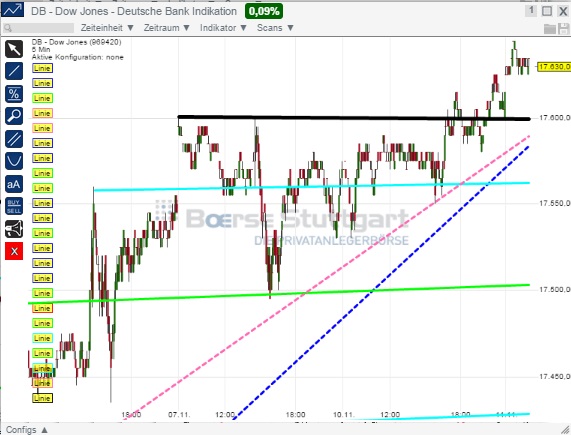Activate the magnifier zoom tool
This screenshot has width=571, height=435.
tap(14, 116)
